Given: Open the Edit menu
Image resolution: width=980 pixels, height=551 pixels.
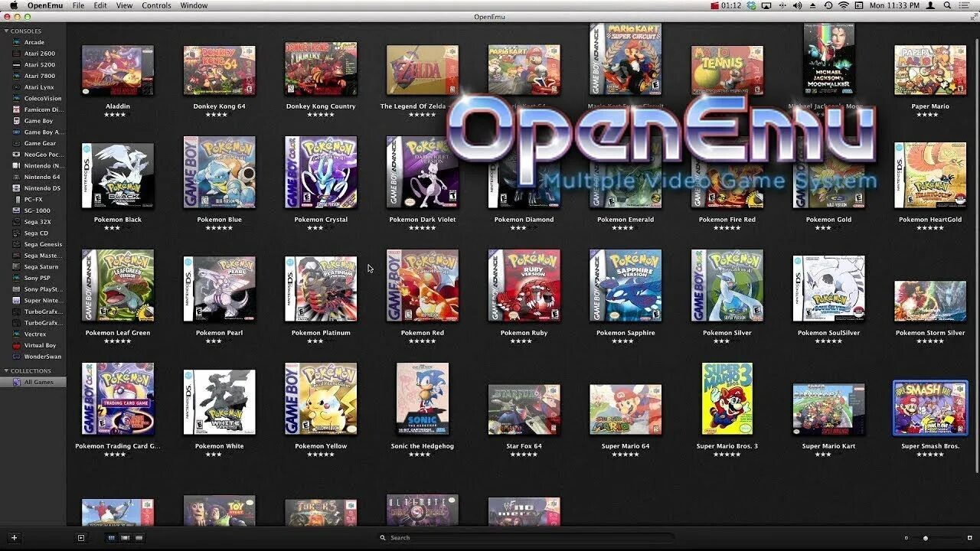Looking at the screenshot, I should pos(100,5).
